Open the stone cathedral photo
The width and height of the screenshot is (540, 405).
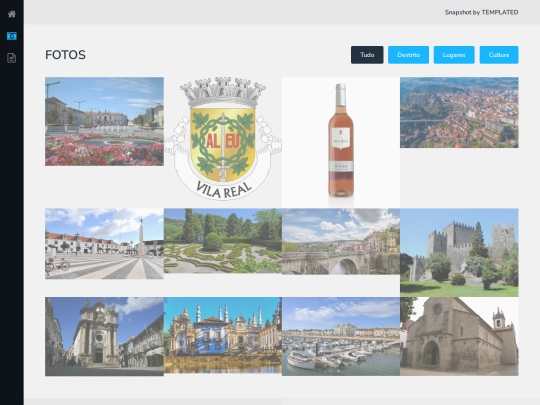click(x=459, y=336)
